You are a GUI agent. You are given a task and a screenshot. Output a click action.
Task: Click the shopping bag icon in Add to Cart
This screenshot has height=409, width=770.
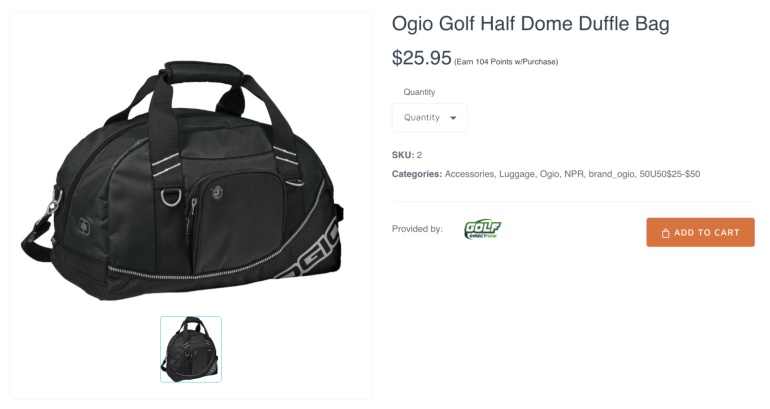665,233
